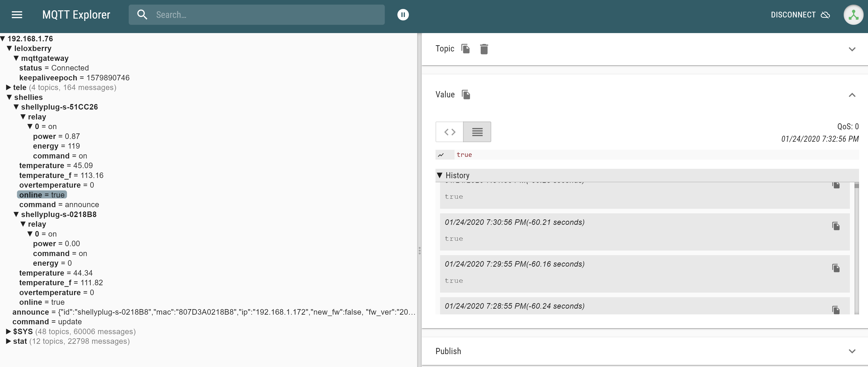
Task: Delete the selected topic using trash icon
Action: pos(484,49)
